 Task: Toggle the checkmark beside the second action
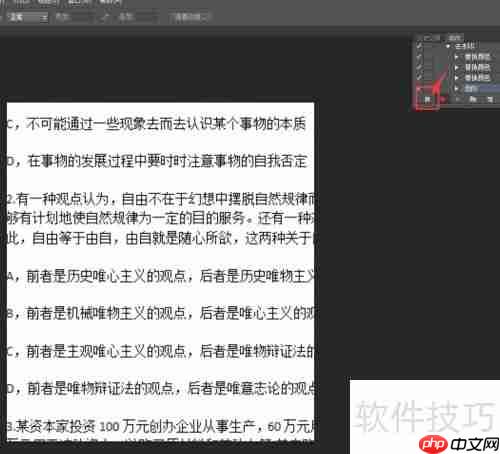[419, 68]
